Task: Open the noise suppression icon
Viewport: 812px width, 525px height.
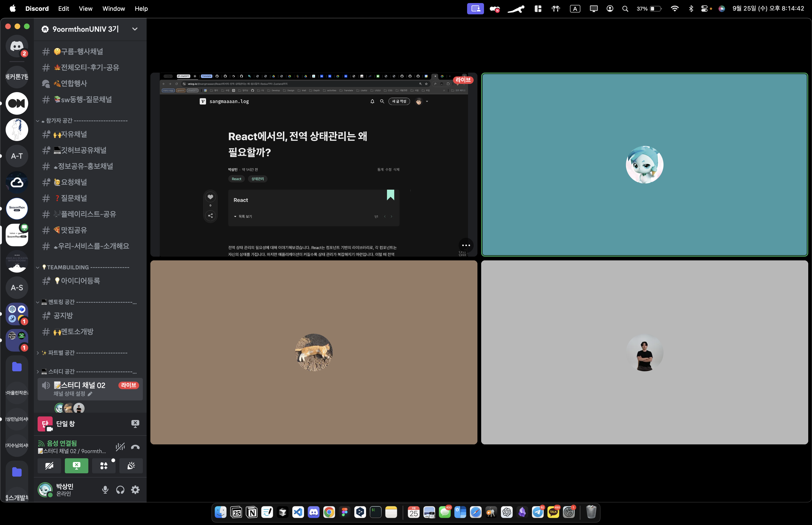Action: tap(120, 447)
